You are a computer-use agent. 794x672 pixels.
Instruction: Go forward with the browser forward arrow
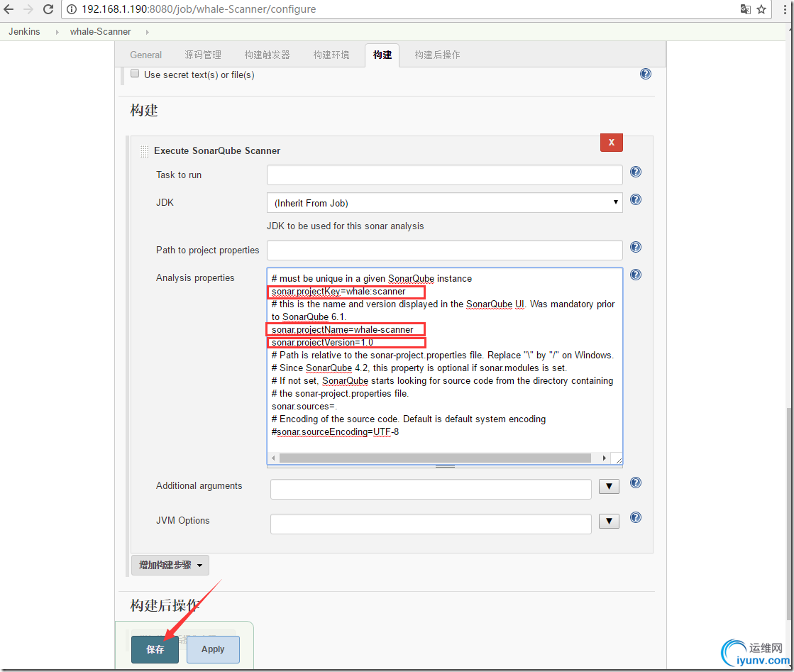[x=28, y=9]
